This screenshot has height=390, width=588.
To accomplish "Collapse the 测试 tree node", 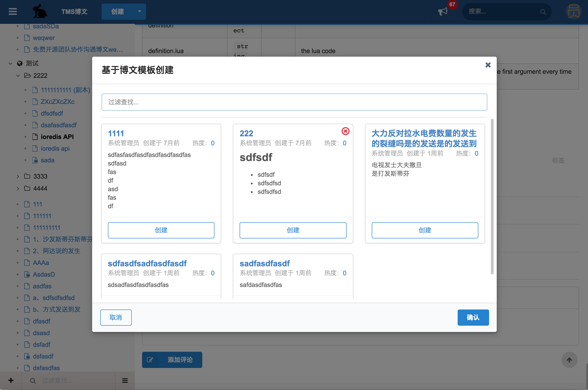I will 10,63.
